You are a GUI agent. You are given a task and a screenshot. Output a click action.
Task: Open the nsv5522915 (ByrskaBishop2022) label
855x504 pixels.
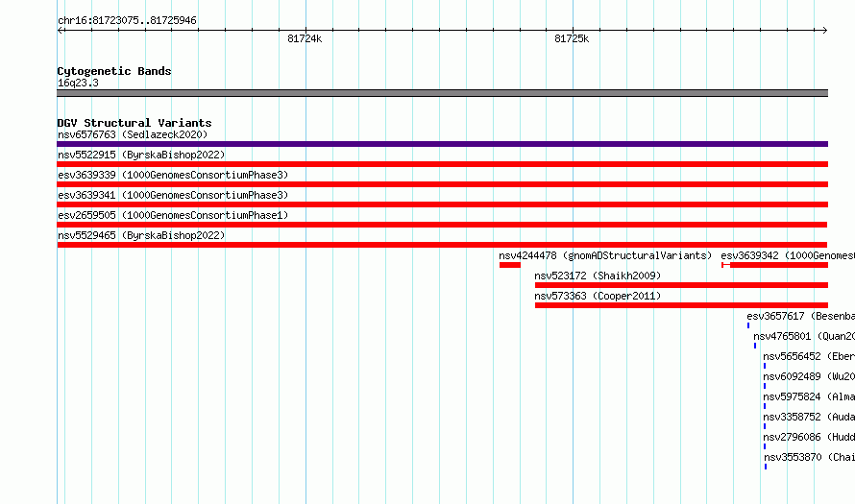point(141,155)
